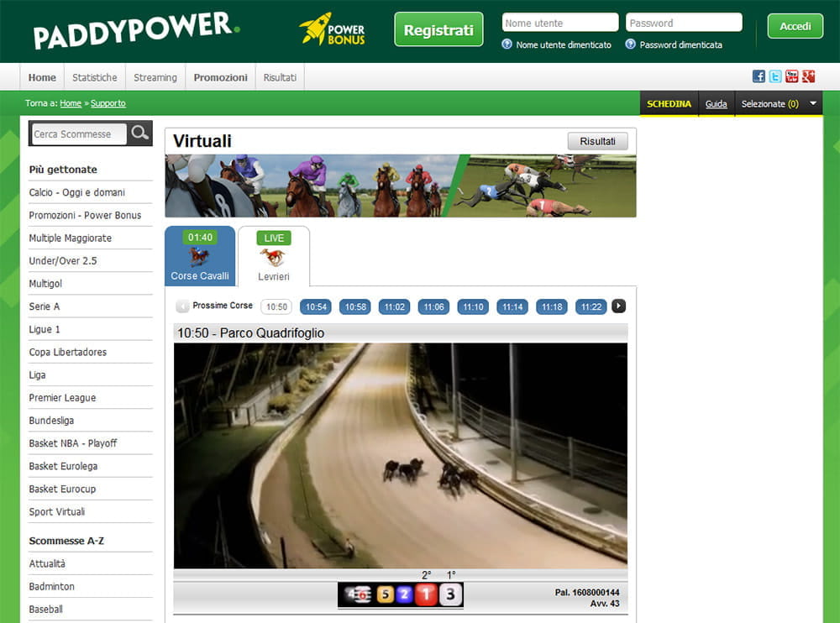Open Bundesliga sidebar link
This screenshot has height=623, width=840.
(x=51, y=421)
